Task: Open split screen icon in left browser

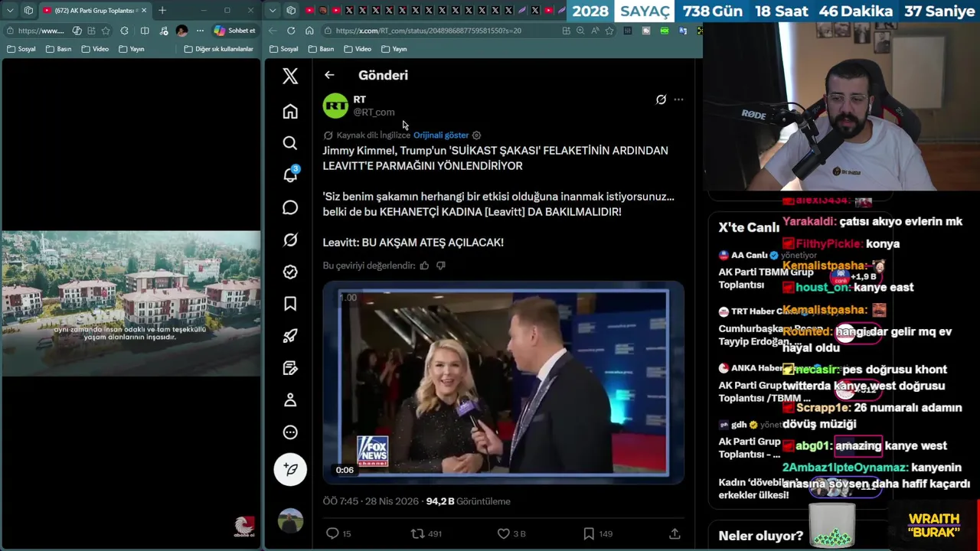Action: pyautogui.click(x=145, y=31)
